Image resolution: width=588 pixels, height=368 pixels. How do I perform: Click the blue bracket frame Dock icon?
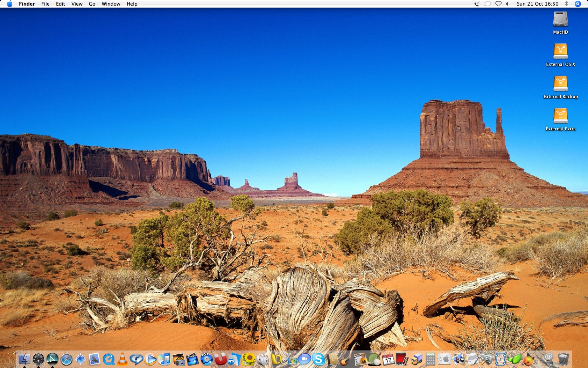[x=500, y=359]
